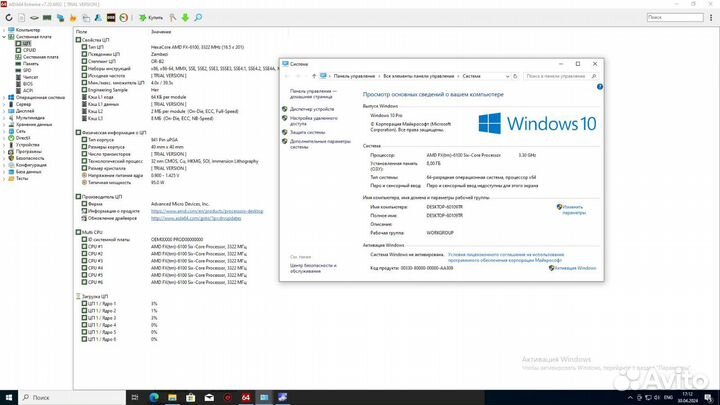Viewport: 720px width, 405px height.
Task: Click Все элементы панели управления breadcrumb
Action: click(x=418, y=76)
